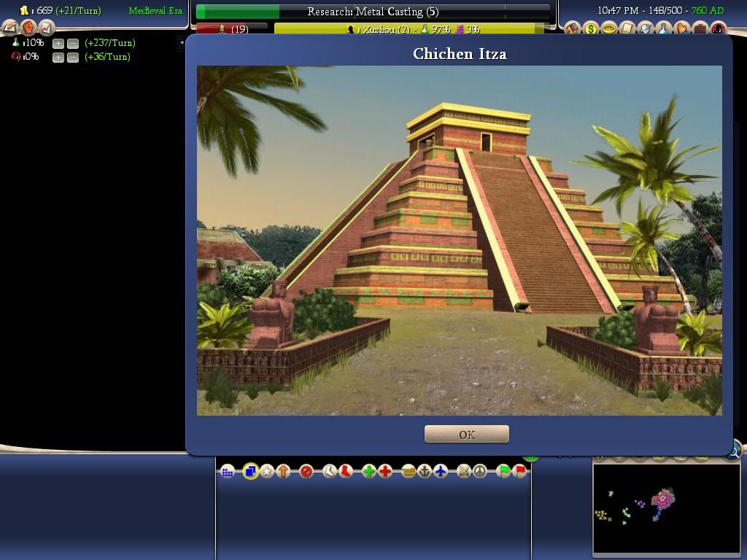747x560 pixels.
Task: Open the event log (notepad pencil icon)
Action: (x=10, y=28)
